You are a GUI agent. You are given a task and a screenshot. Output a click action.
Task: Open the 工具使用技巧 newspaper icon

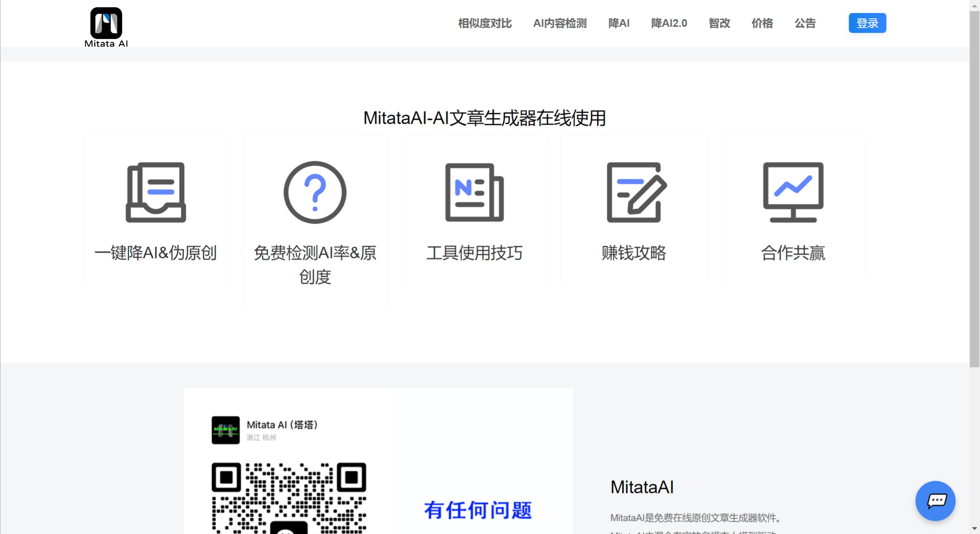[x=474, y=192]
